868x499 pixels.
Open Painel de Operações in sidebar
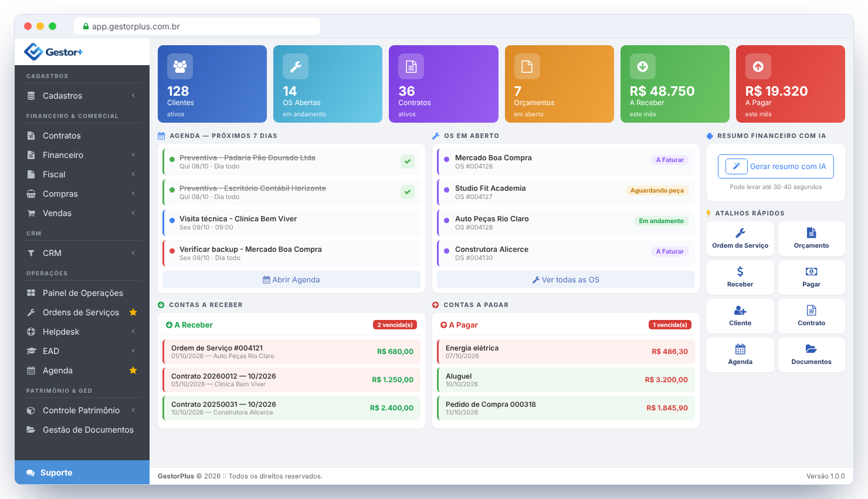pos(82,293)
